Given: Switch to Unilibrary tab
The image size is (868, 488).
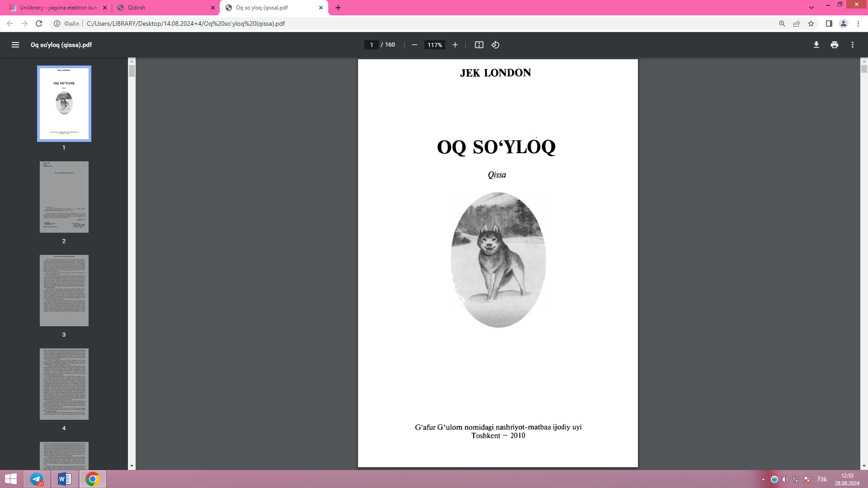Looking at the screenshot, I should [x=58, y=8].
